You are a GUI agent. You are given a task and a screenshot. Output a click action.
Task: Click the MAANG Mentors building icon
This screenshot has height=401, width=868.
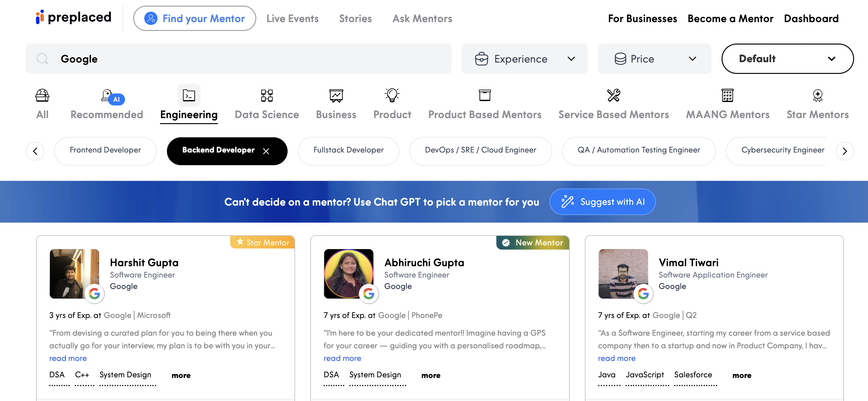point(727,95)
